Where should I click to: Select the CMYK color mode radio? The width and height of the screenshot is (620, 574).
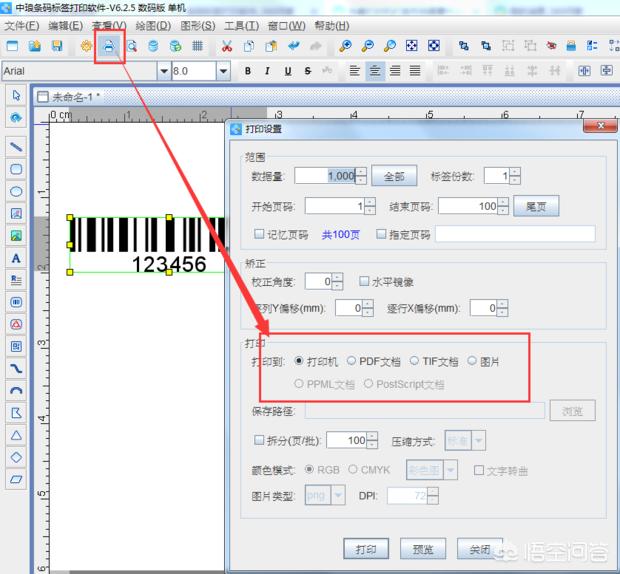(353, 469)
